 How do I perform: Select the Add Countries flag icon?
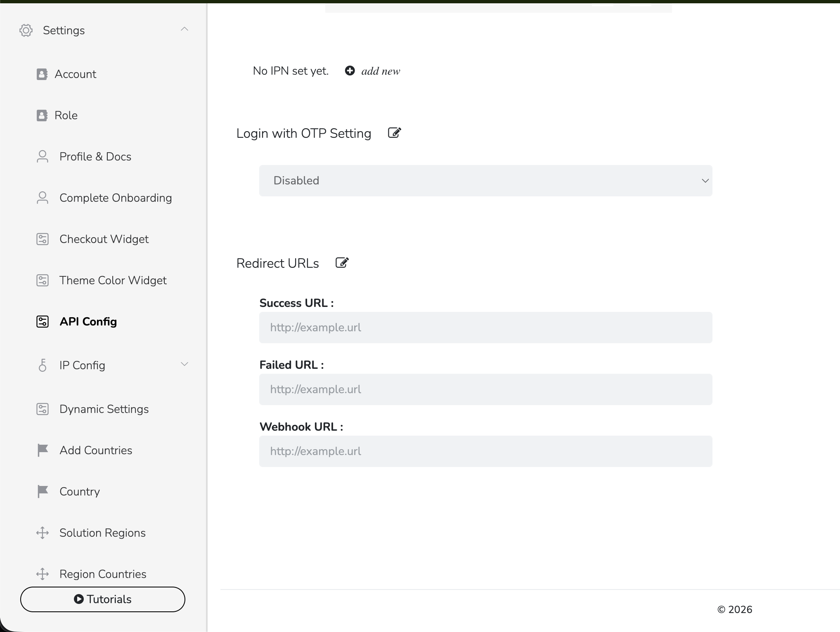pyautogui.click(x=43, y=450)
